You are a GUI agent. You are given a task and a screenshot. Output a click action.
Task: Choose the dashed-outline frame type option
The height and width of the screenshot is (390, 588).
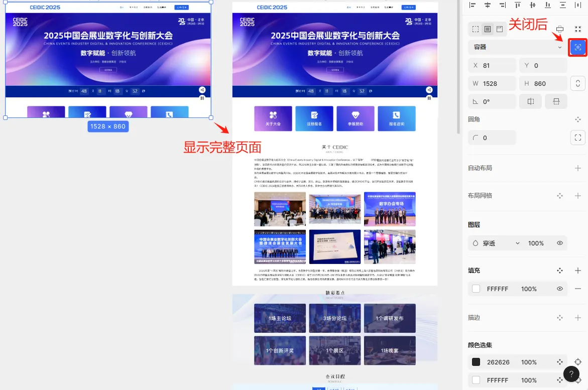476,29
